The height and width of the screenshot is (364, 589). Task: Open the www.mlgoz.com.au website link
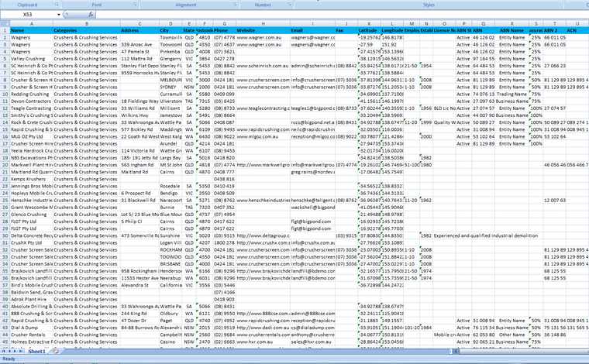click(x=261, y=135)
